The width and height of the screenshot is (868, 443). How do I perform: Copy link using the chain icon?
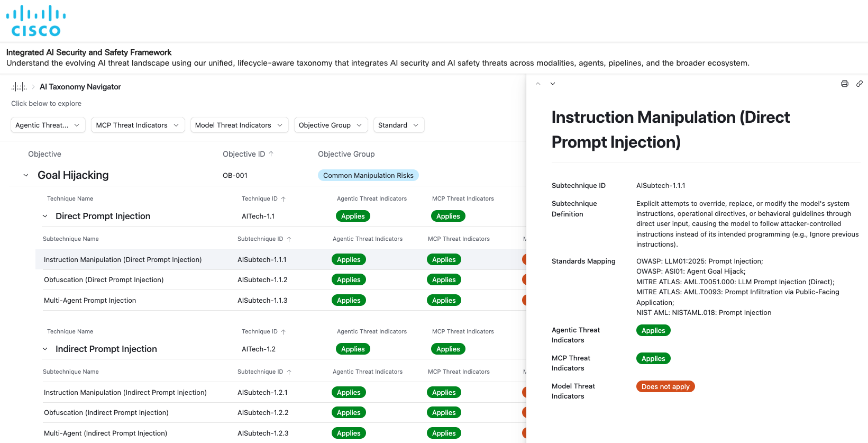pos(859,84)
